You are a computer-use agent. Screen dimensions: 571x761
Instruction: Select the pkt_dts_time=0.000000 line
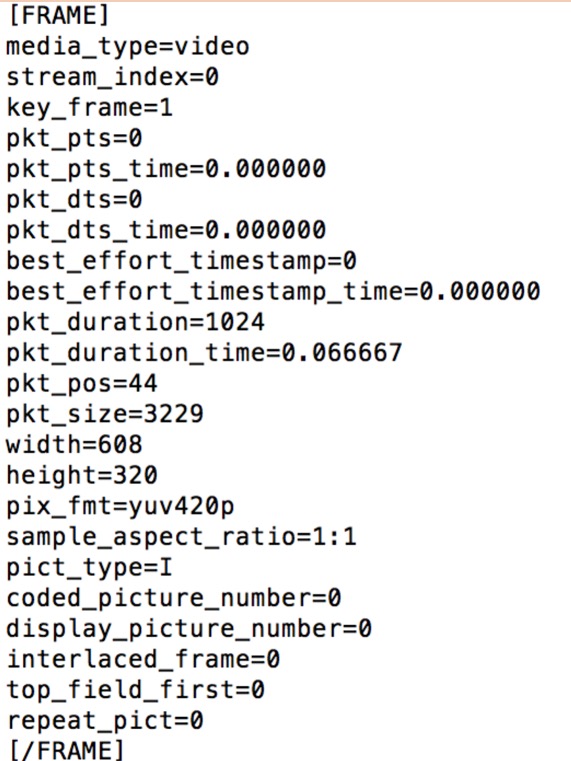(166, 230)
